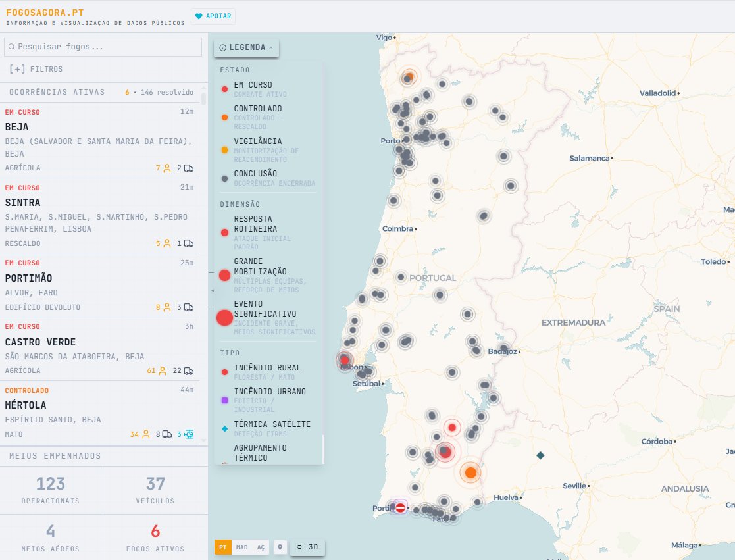The image size is (735, 560).
Task: Click the helicopter icon in the Mértola row
Action: click(x=189, y=434)
